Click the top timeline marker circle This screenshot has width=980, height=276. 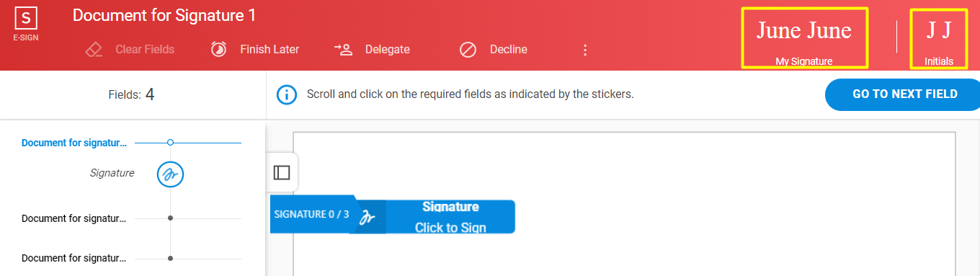pos(170,143)
